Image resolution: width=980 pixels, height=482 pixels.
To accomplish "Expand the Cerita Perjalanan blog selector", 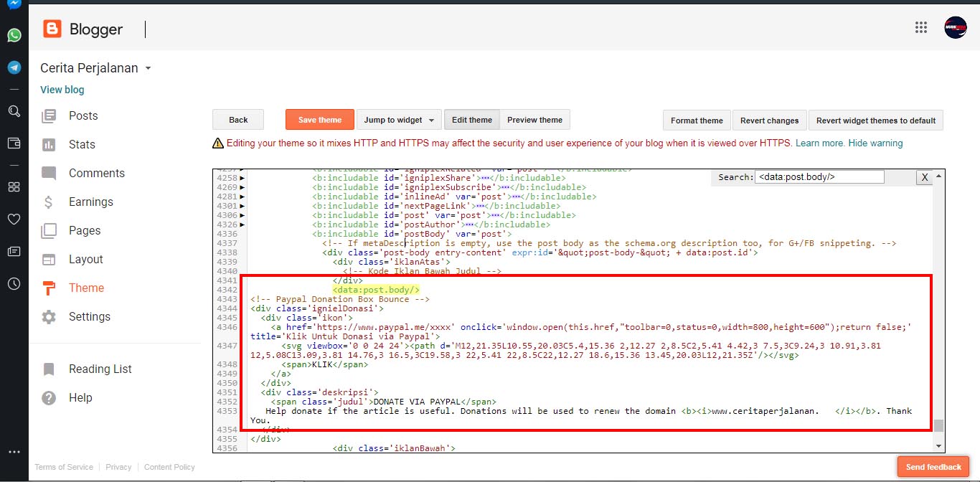I will coord(148,69).
